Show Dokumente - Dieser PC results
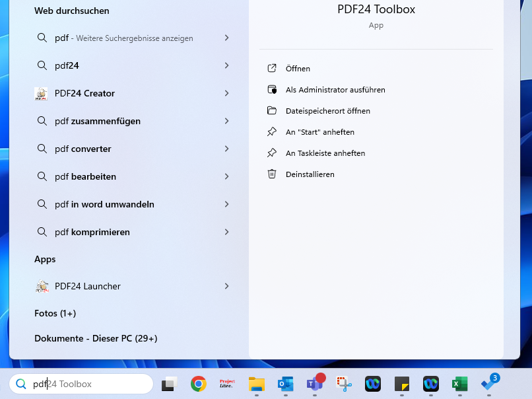 tap(96, 338)
